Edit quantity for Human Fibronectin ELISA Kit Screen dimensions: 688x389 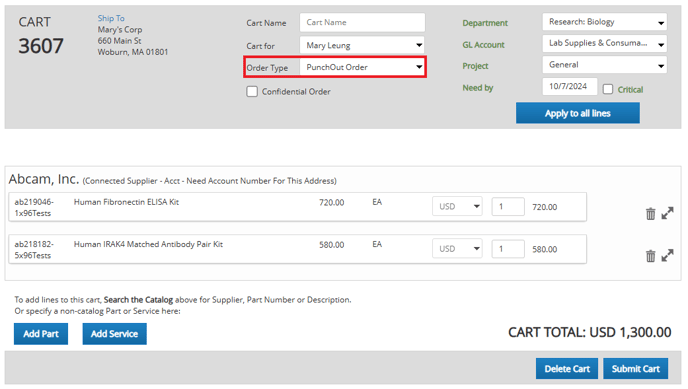coord(508,207)
